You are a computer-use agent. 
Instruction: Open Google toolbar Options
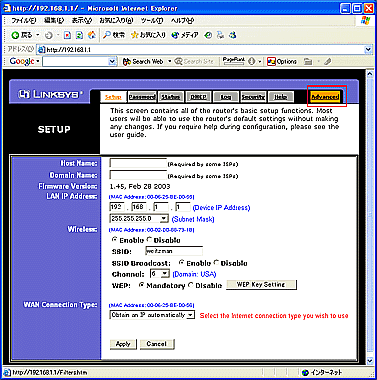tap(282, 62)
